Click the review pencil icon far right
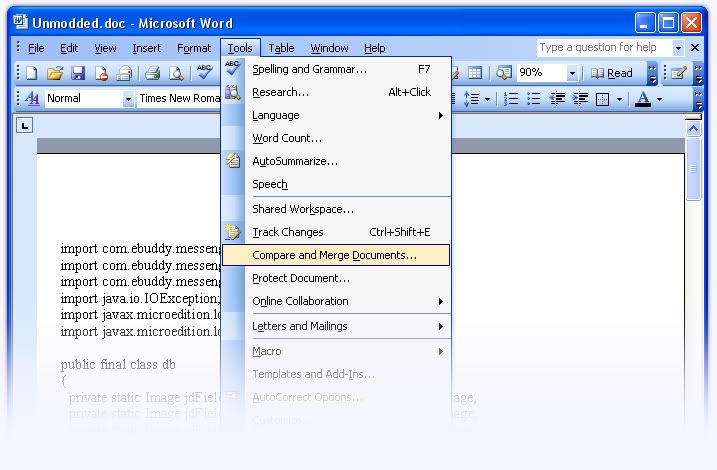The image size is (717, 470). coord(679,73)
